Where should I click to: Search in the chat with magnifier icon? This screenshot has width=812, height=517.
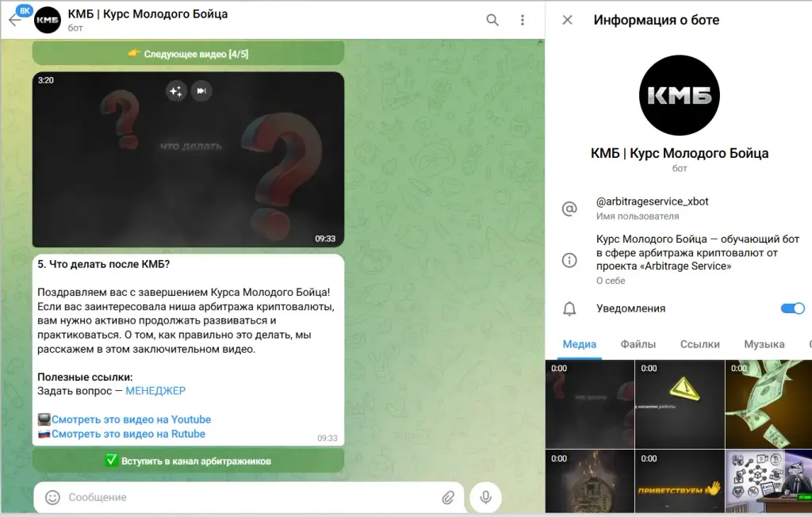click(x=492, y=20)
